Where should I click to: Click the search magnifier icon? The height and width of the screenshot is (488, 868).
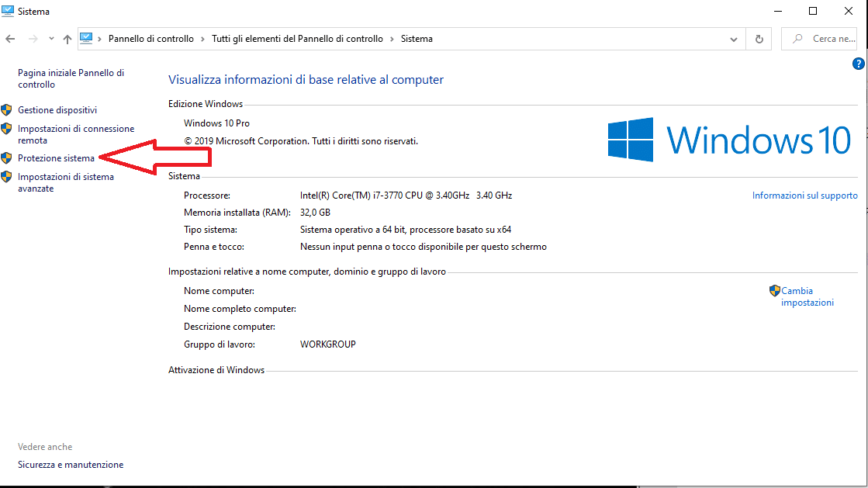click(x=797, y=39)
